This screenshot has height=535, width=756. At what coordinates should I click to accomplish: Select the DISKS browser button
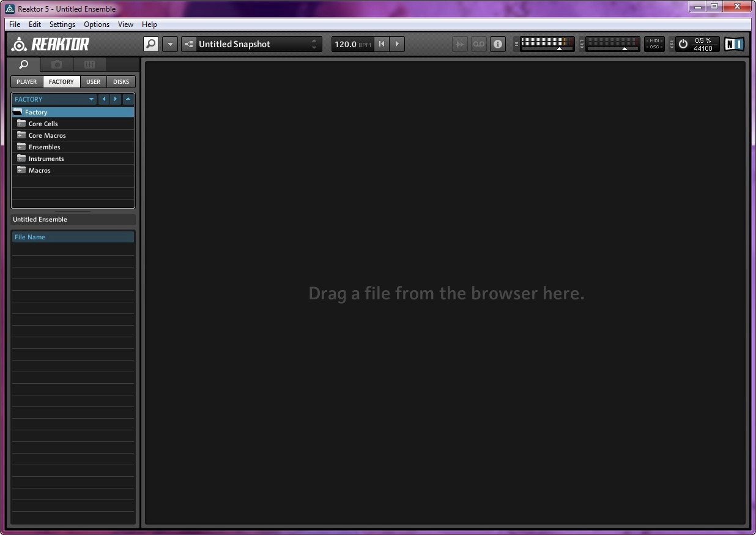(121, 81)
